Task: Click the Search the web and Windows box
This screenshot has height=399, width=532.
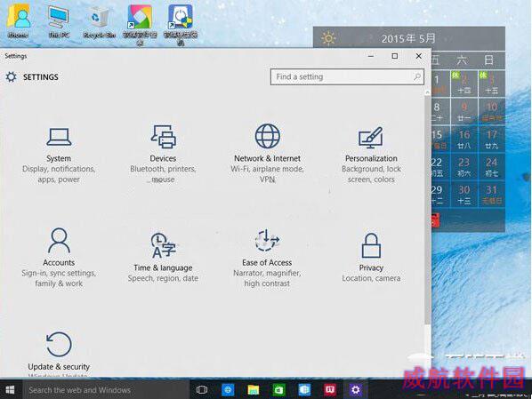Action: click(x=106, y=390)
